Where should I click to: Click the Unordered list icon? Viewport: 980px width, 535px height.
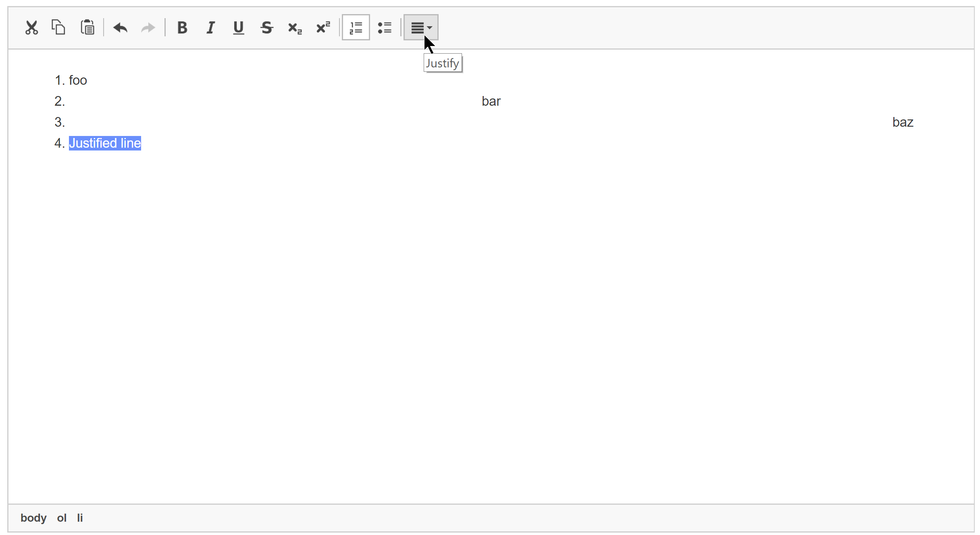(x=384, y=27)
